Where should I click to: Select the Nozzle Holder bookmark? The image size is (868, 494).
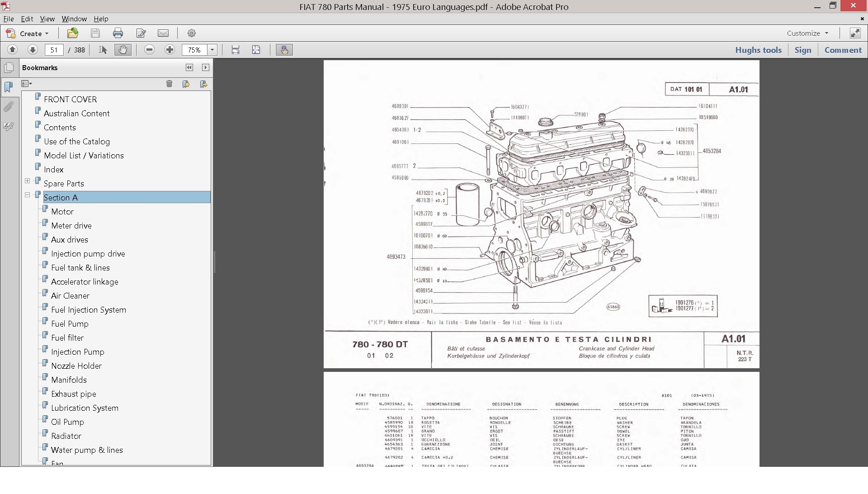pyautogui.click(x=76, y=366)
